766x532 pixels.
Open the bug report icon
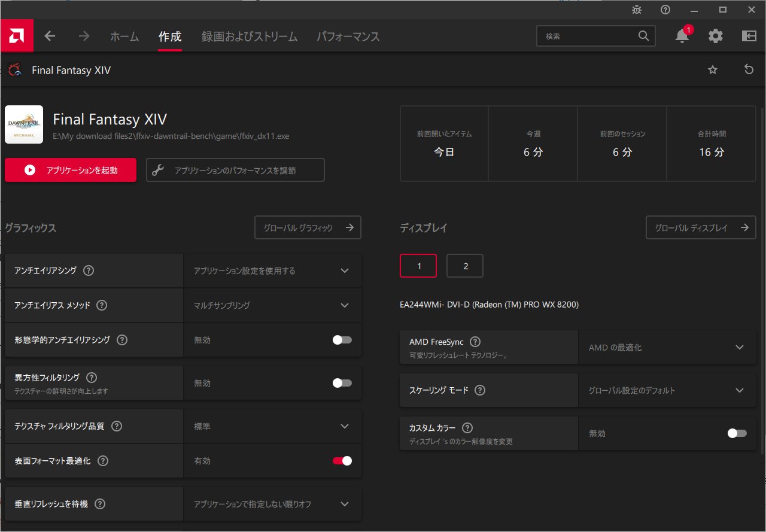tap(637, 10)
